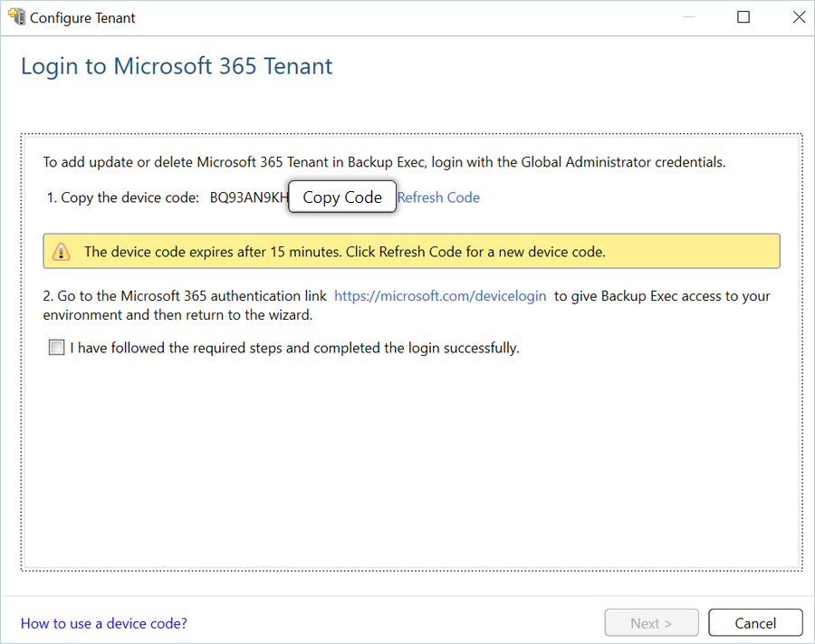Click the 'Login to Microsoft 365 Tenant' heading

177,66
